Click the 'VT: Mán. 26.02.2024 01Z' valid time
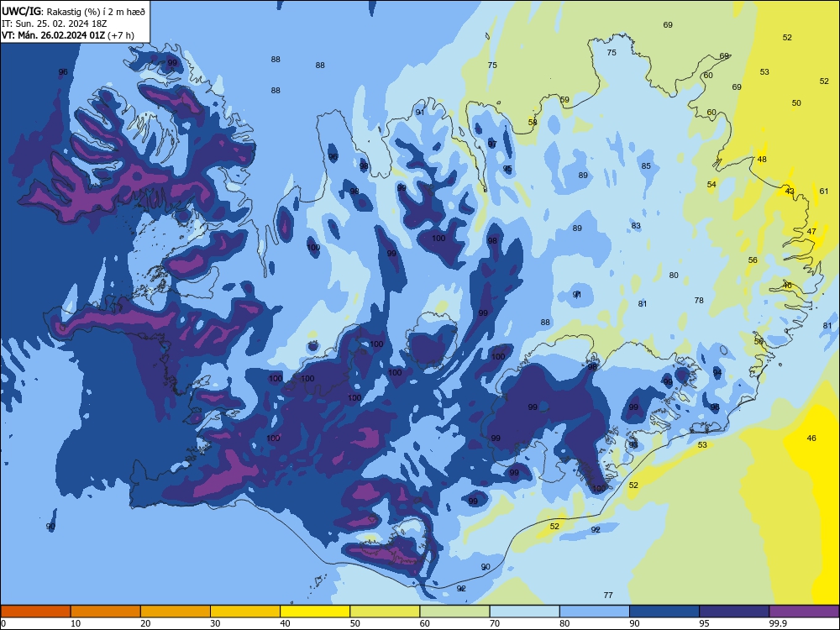840x630 pixels. point(53,35)
